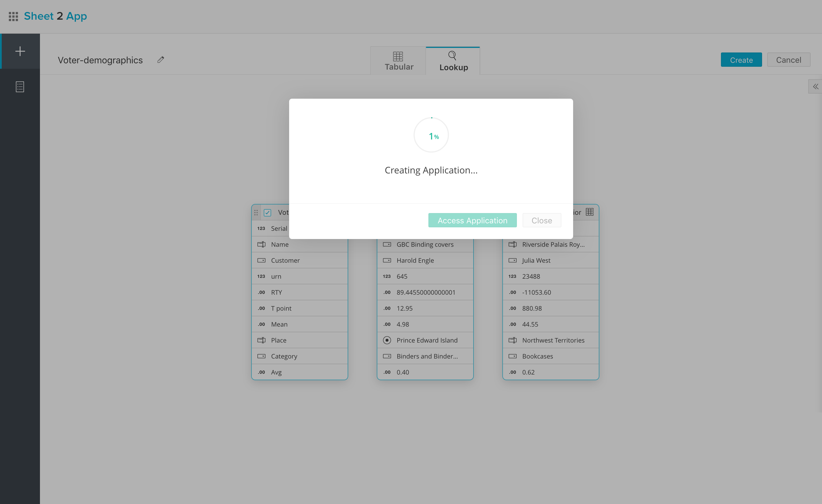
Task: Click the Bookcases value
Action: [x=537, y=356]
